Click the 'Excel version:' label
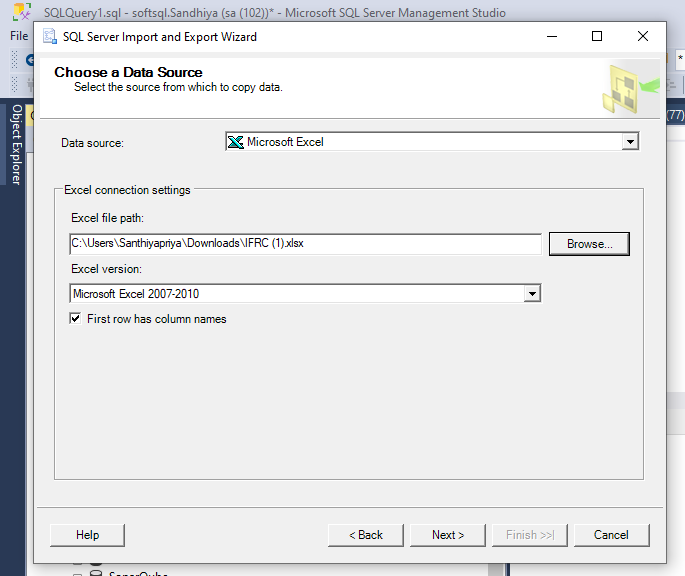 [x=107, y=269]
